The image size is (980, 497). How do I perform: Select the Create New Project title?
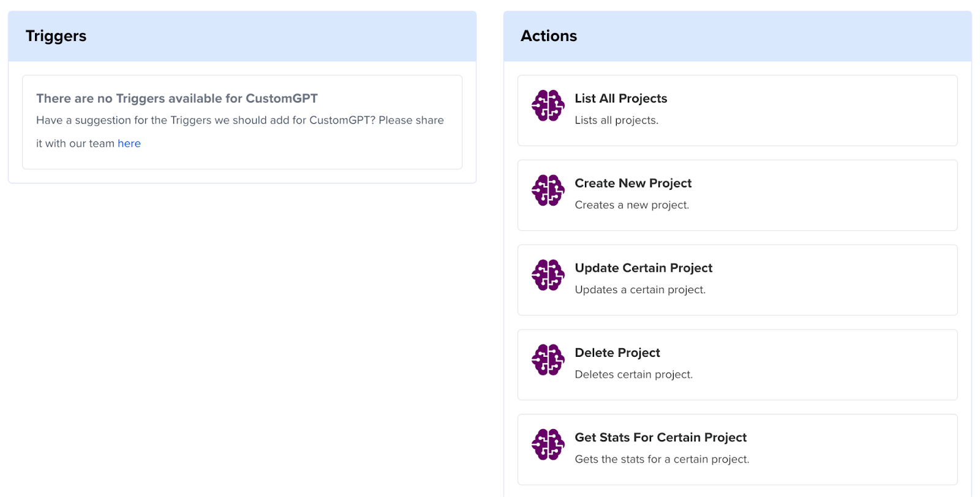click(633, 183)
